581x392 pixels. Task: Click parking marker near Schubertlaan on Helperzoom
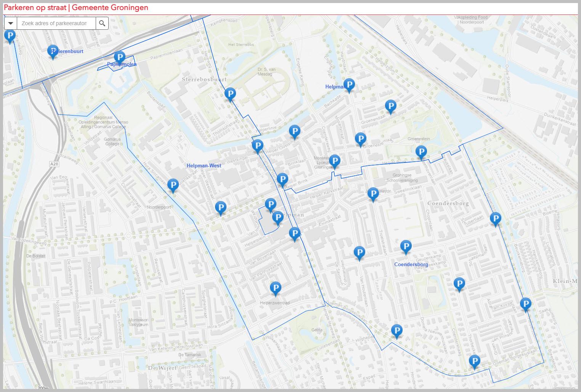click(x=495, y=219)
